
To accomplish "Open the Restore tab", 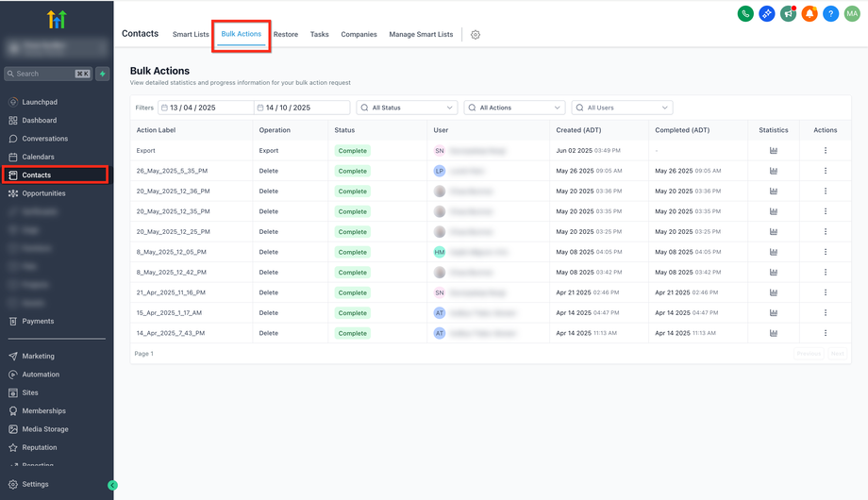I will (286, 35).
